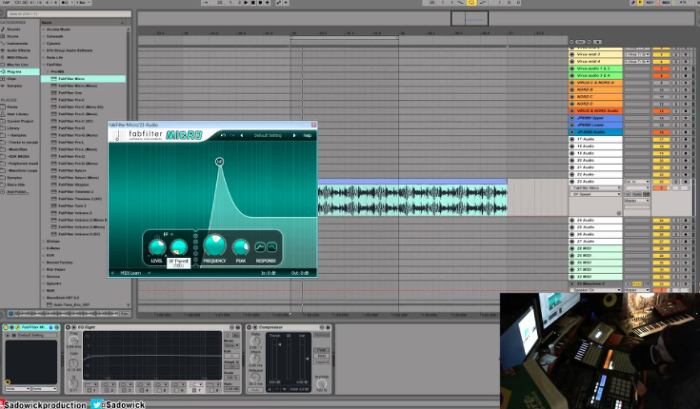Viewport: 700px width, 409px height.
Task: Arm track 23 Audio for recording
Action: [x=686, y=182]
